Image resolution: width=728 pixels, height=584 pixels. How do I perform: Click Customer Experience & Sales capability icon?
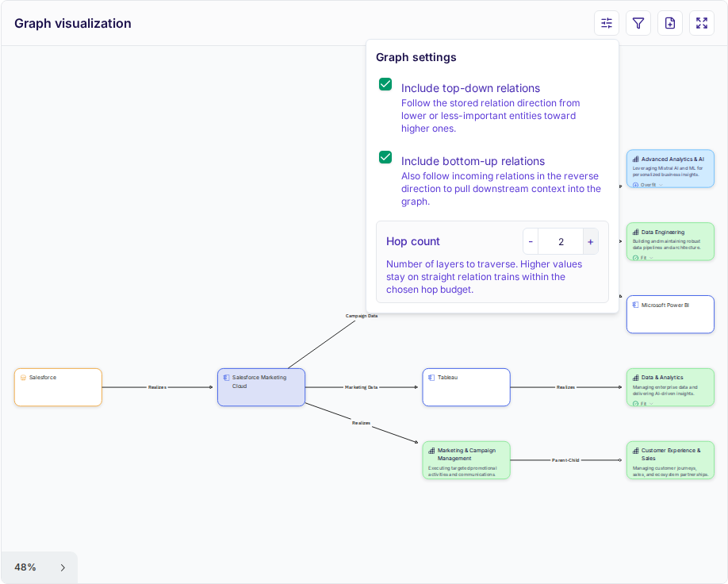(x=635, y=451)
